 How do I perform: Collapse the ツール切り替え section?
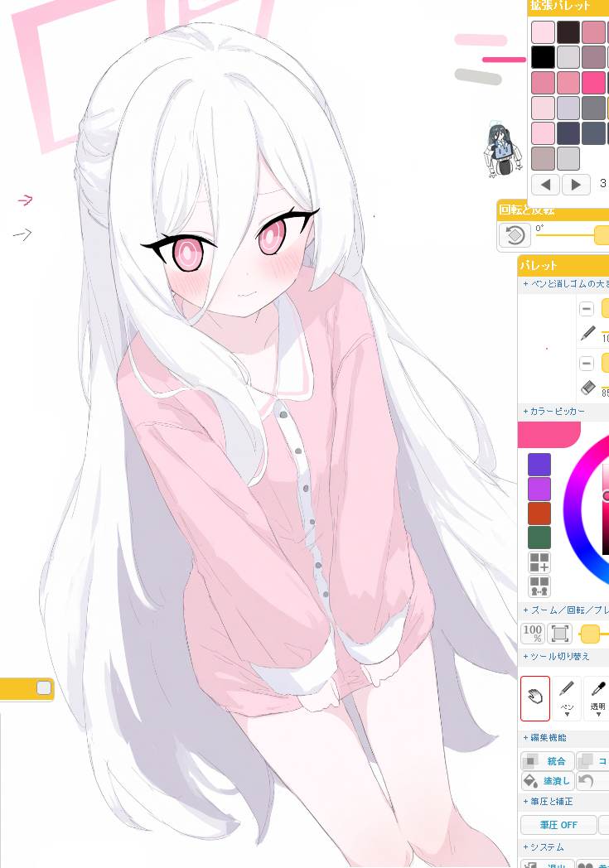[x=563, y=657]
